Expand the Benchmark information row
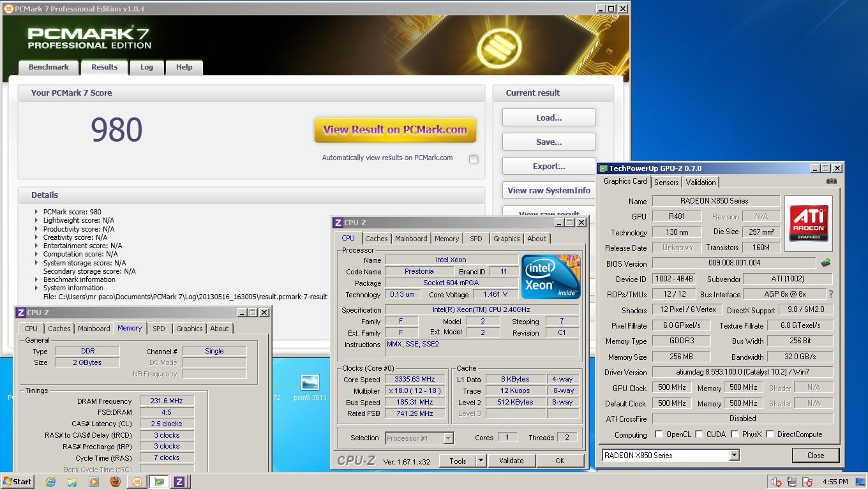This screenshot has height=490, width=868. point(36,279)
